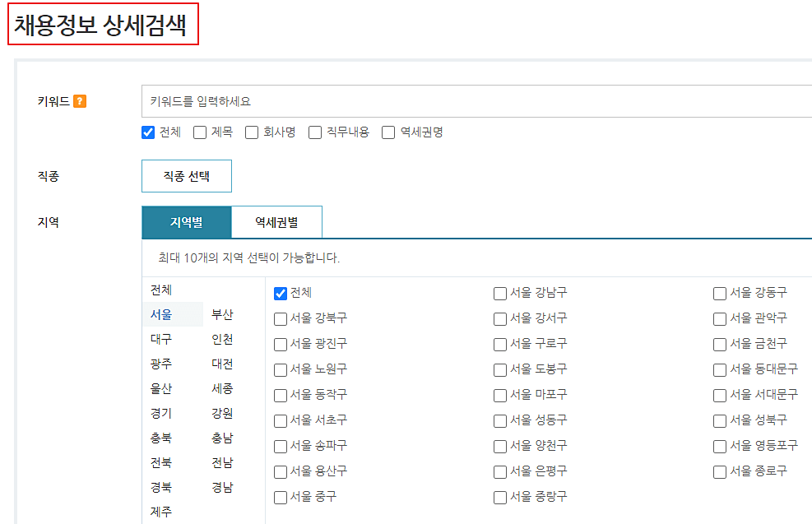Tick 서울 용산구 checkbox
This screenshot has height=524, width=812.
tap(281, 471)
